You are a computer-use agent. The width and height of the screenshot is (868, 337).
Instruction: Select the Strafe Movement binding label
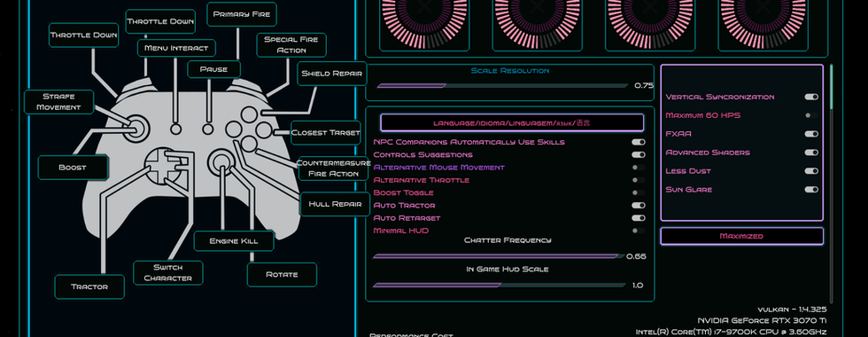click(x=58, y=101)
